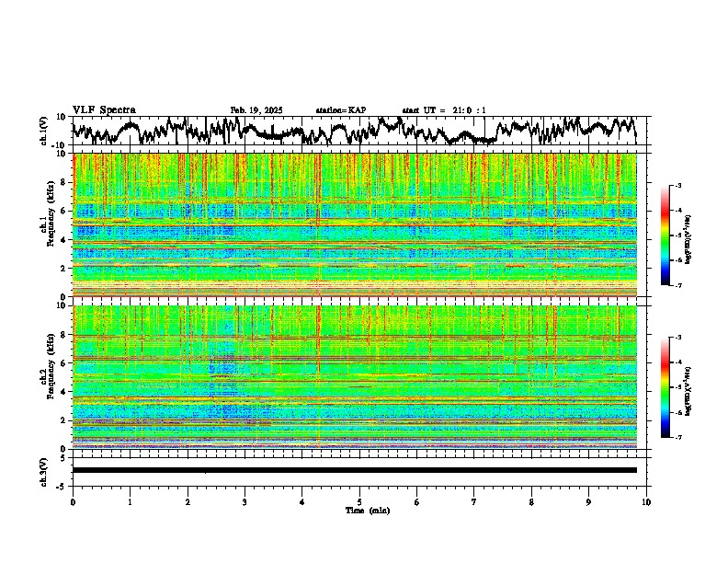Image resolution: width=728 pixels, height=563 pixels.
Task: Select the date text "Feb. 19, 2025"
Action: 256,110
